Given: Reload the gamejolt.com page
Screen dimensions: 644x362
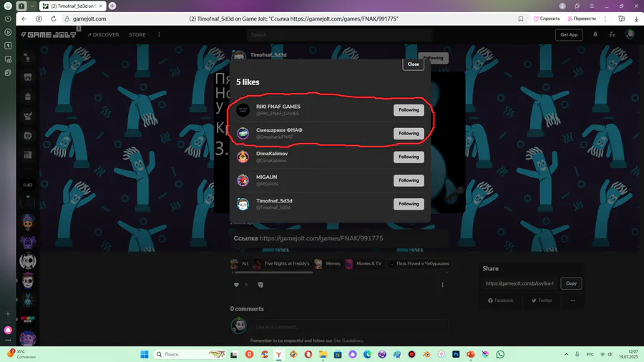Looking at the screenshot, I should [x=54, y=19].
